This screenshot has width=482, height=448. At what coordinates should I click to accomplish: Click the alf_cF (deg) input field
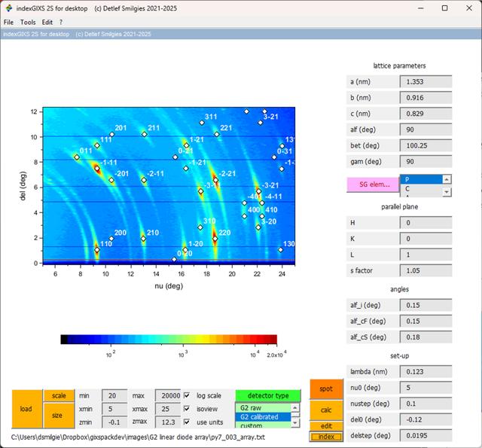(x=426, y=321)
